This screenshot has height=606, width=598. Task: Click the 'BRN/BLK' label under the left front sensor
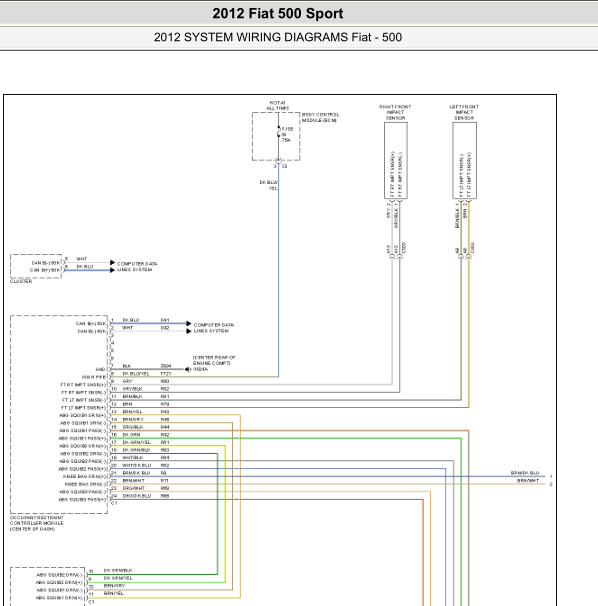tap(457, 218)
